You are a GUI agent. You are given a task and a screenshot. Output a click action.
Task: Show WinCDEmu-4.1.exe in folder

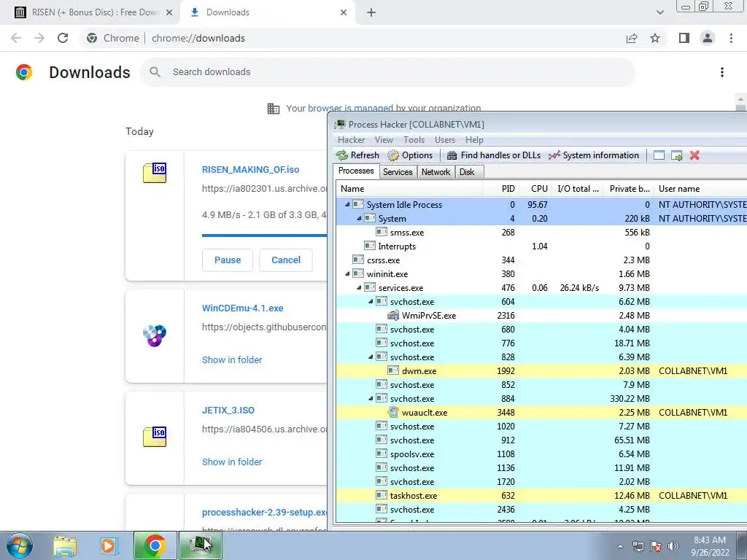click(x=232, y=360)
